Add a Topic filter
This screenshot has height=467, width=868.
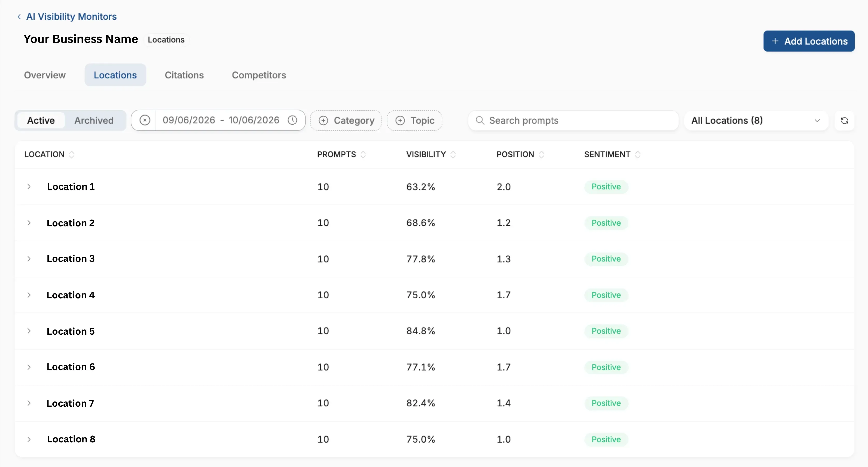(x=415, y=121)
